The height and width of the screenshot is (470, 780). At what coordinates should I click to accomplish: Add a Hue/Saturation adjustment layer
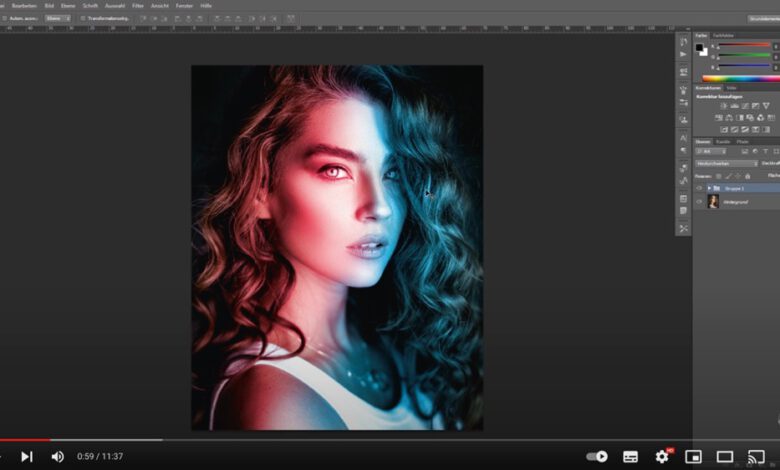pyautogui.click(x=718, y=118)
